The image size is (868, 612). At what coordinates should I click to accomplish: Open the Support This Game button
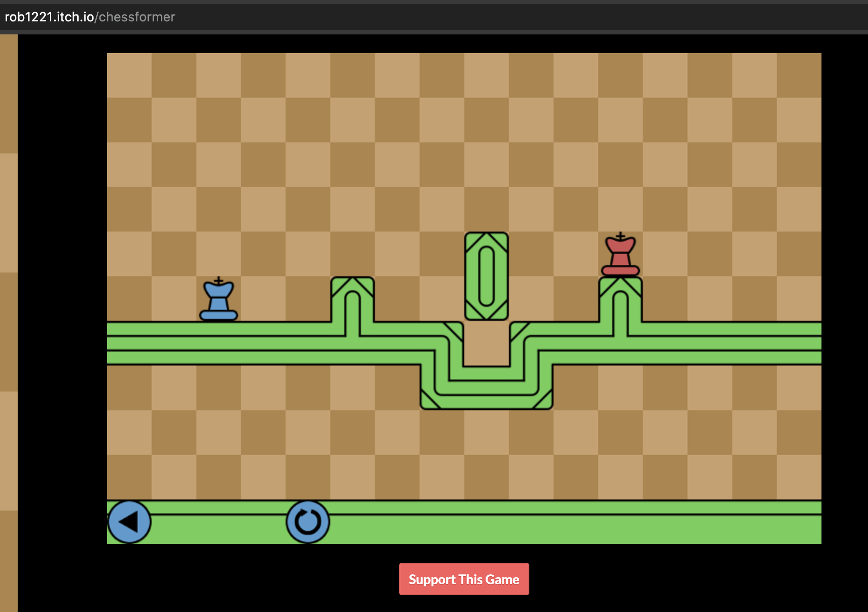point(464,579)
